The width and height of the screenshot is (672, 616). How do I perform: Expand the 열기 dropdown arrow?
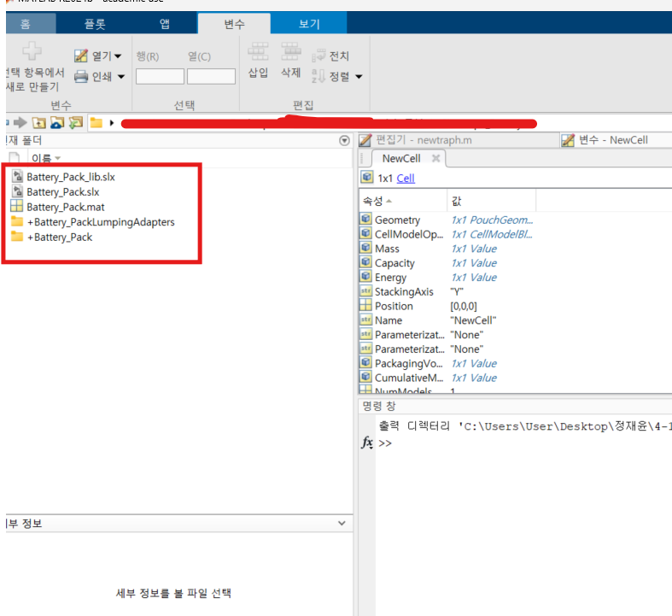pos(118,56)
